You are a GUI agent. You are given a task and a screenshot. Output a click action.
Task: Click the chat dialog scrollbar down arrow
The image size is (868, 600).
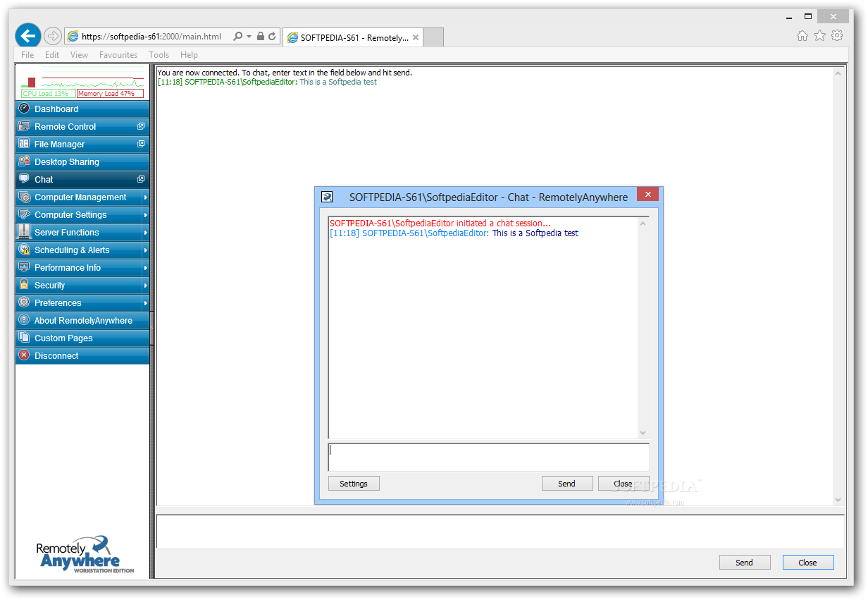(x=643, y=432)
